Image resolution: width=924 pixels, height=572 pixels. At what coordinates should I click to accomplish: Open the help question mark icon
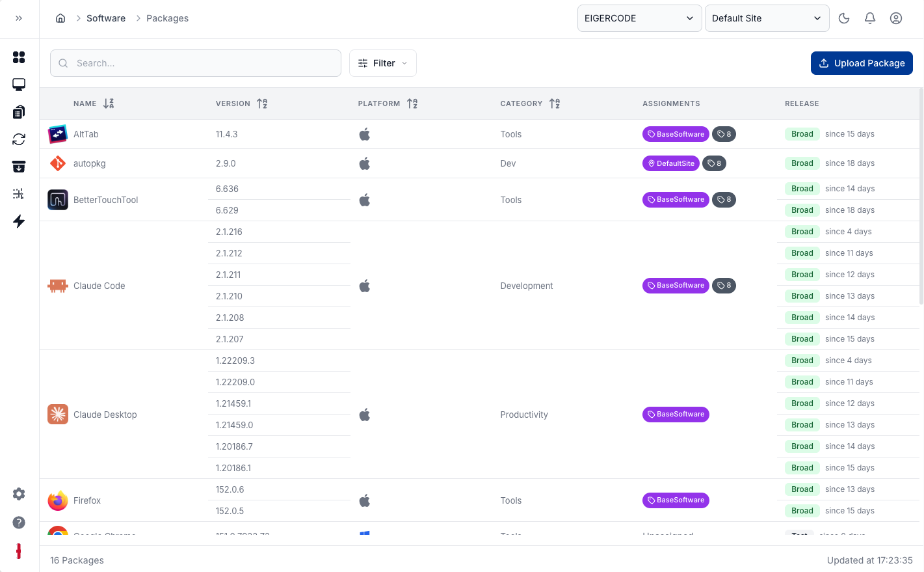(19, 523)
